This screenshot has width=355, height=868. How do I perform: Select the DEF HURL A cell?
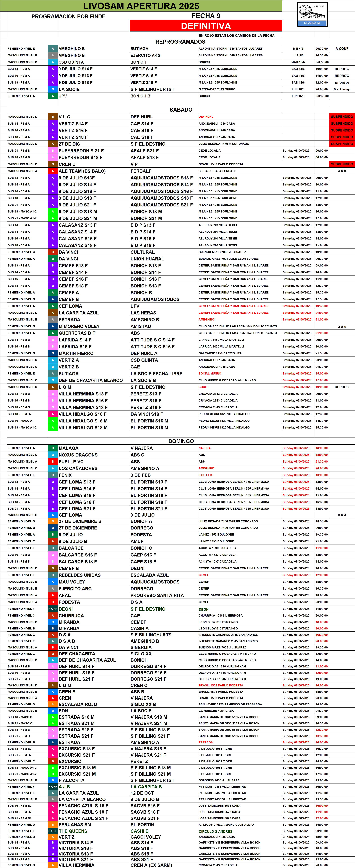tap(164, 353)
